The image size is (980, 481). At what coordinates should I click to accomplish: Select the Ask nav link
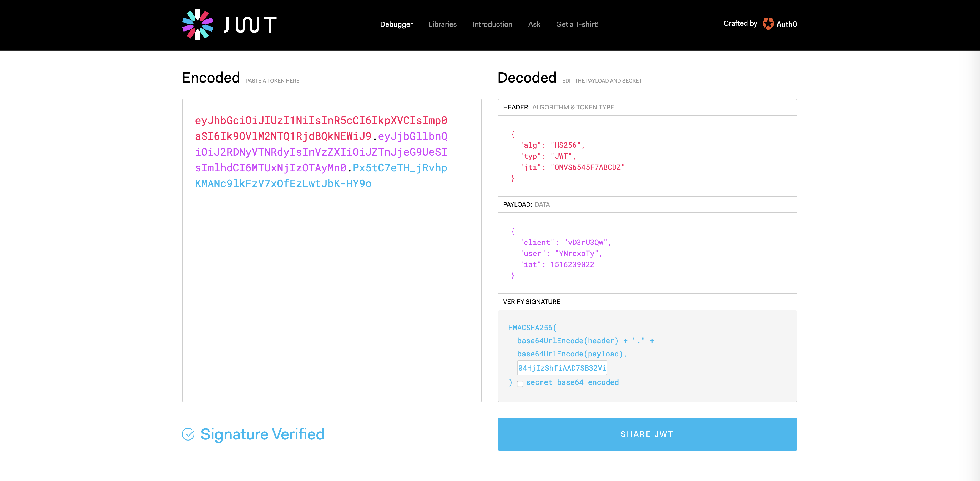click(x=534, y=24)
